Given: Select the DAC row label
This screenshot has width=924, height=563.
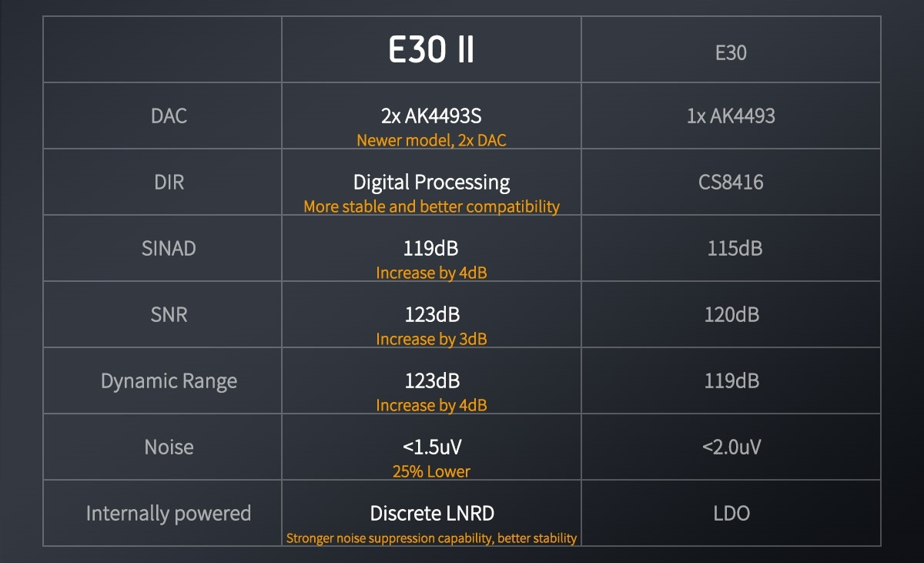Looking at the screenshot, I should point(169,116).
